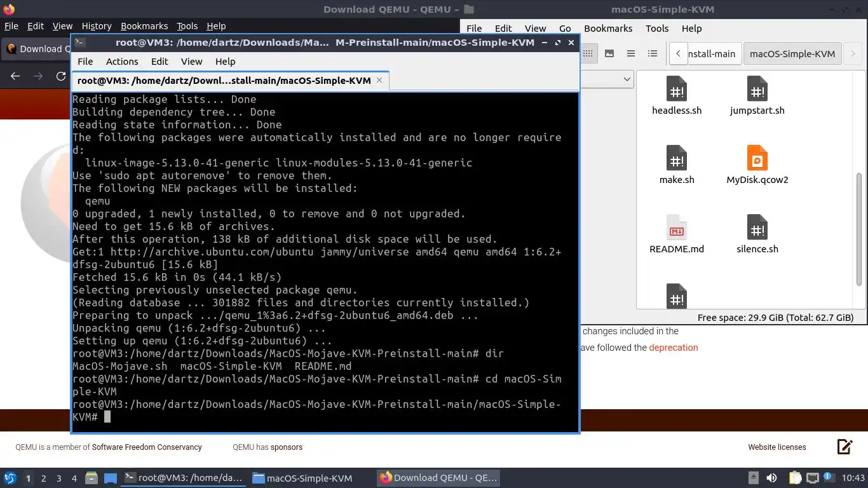Open file manager Bookmarks menu

coord(608,29)
